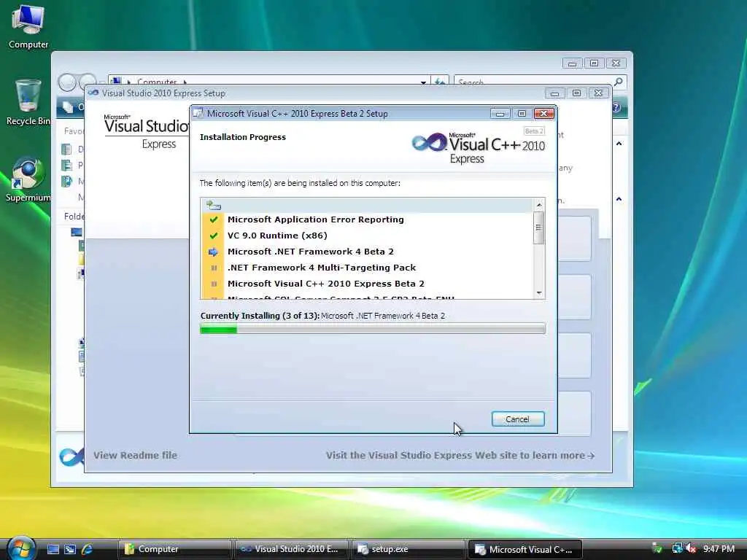Viewport: 747px width, 560px height.
Task: Click the muted volume tray icon
Action: tap(691, 549)
